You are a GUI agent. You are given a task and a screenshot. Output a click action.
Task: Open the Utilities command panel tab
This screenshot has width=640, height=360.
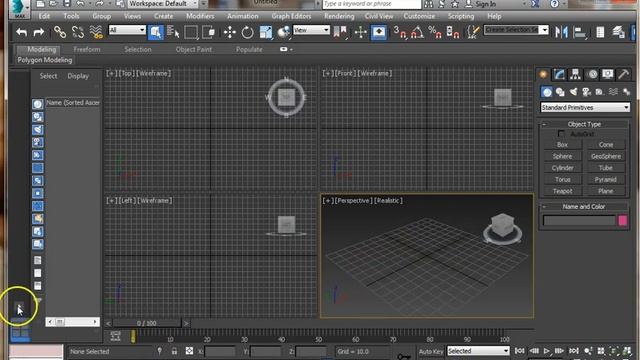[623, 74]
